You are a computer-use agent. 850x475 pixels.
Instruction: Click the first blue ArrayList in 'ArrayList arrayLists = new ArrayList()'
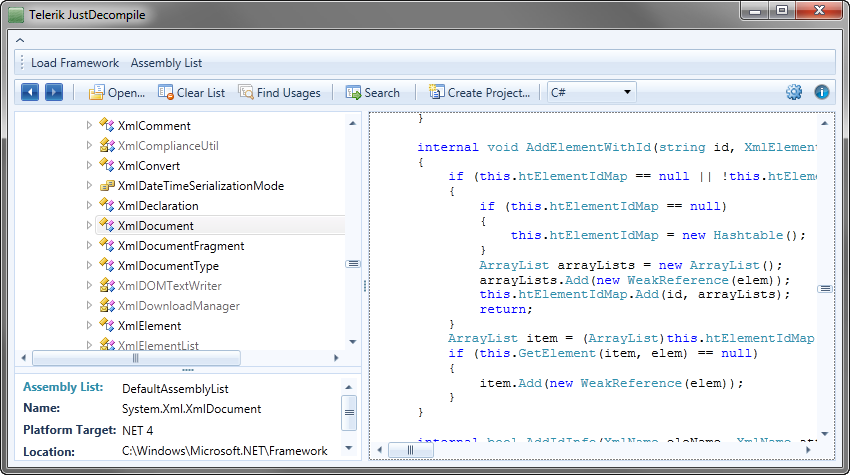(x=514, y=265)
